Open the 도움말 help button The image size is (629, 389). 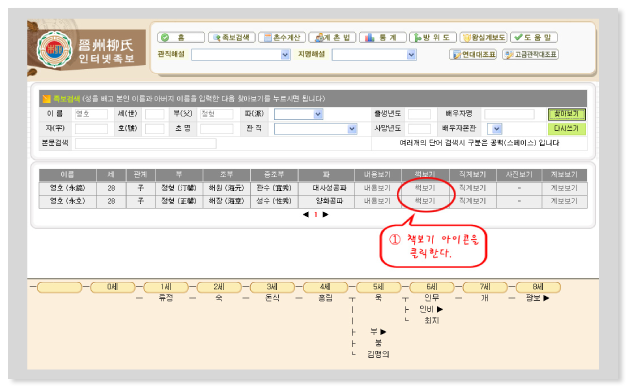tap(534, 37)
